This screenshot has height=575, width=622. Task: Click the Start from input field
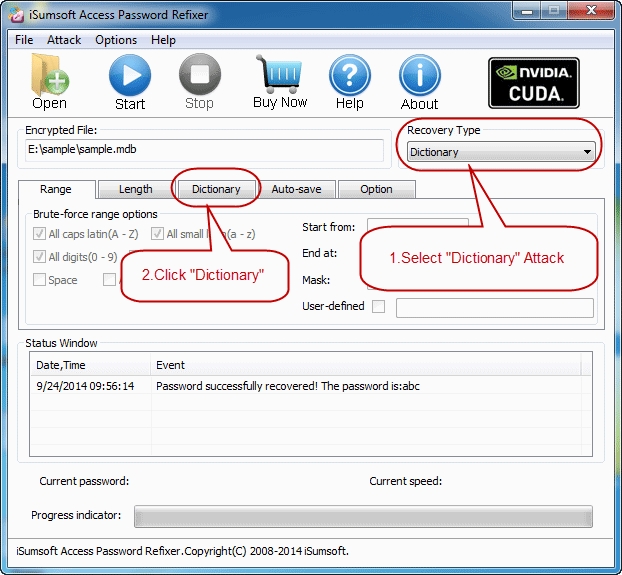[x=418, y=222]
